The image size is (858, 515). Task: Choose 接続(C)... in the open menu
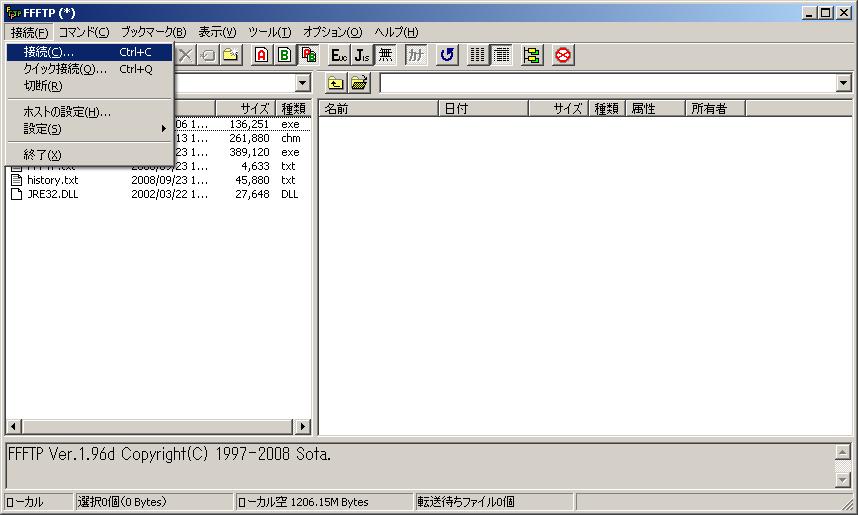pyautogui.click(x=90, y=52)
